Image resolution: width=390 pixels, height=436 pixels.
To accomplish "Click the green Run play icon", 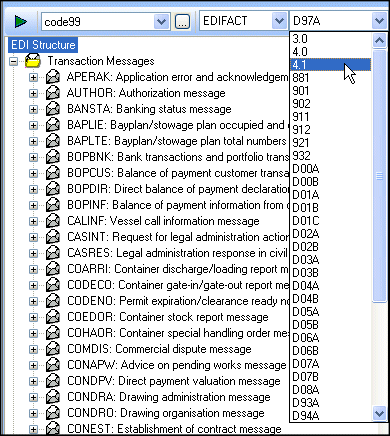I will point(21,22).
